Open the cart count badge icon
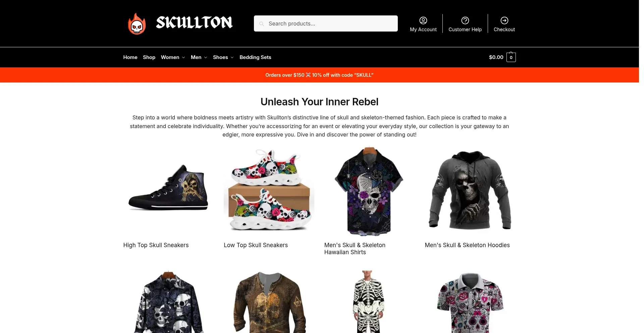The height and width of the screenshot is (333, 644). point(511,57)
